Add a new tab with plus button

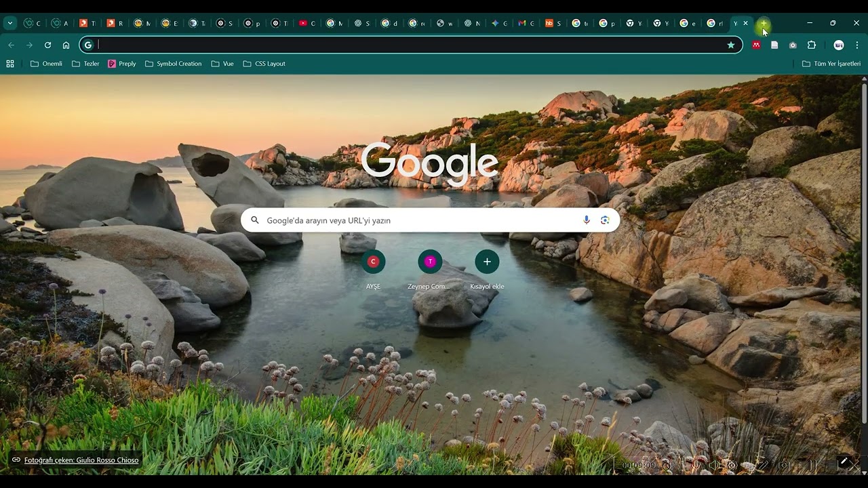point(764,23)
